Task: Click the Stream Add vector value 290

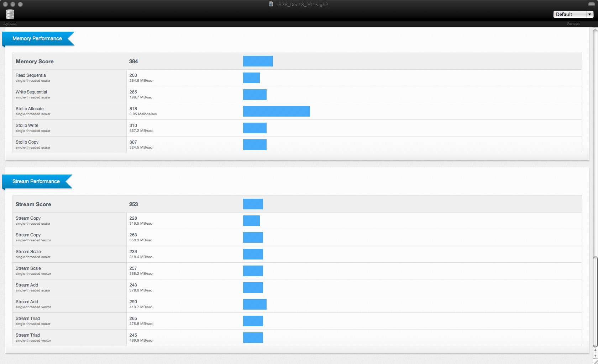Action: tap(133, 302)
